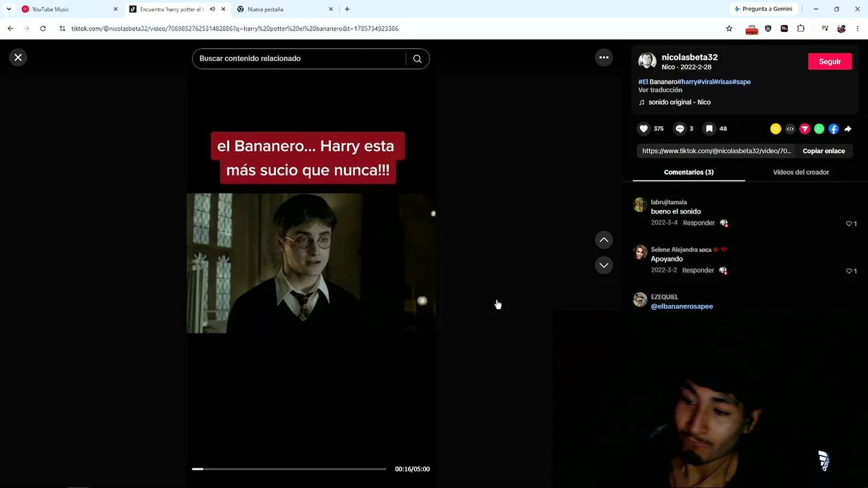Reply to labrujitamala's comment

[698, 223]
